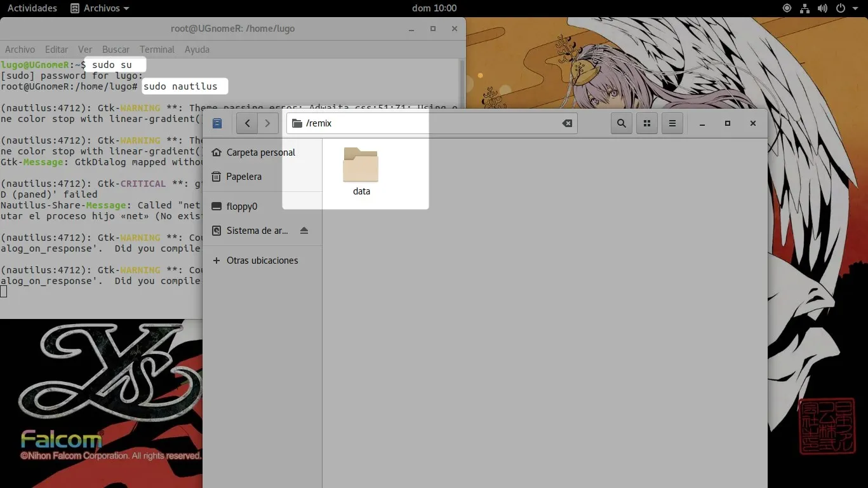Toggle the icon grid view mode
The width and height of the screenshot is (868, 488).
646,123
